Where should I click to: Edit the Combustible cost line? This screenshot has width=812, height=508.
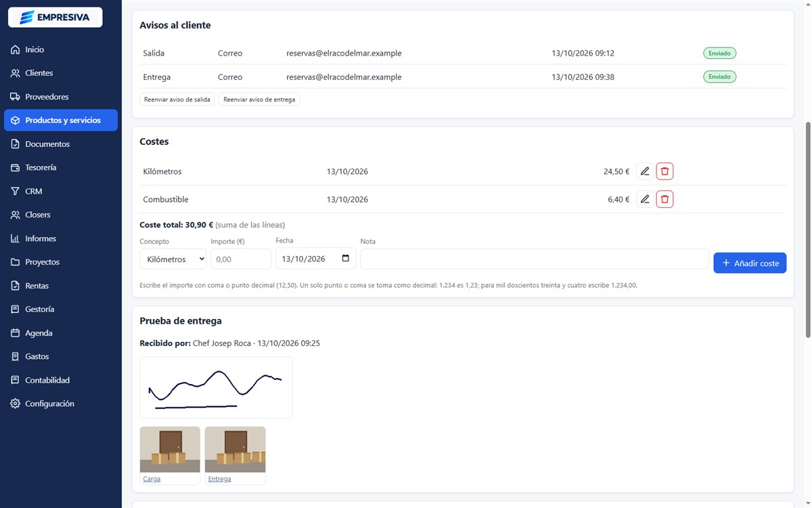point(645,199)
